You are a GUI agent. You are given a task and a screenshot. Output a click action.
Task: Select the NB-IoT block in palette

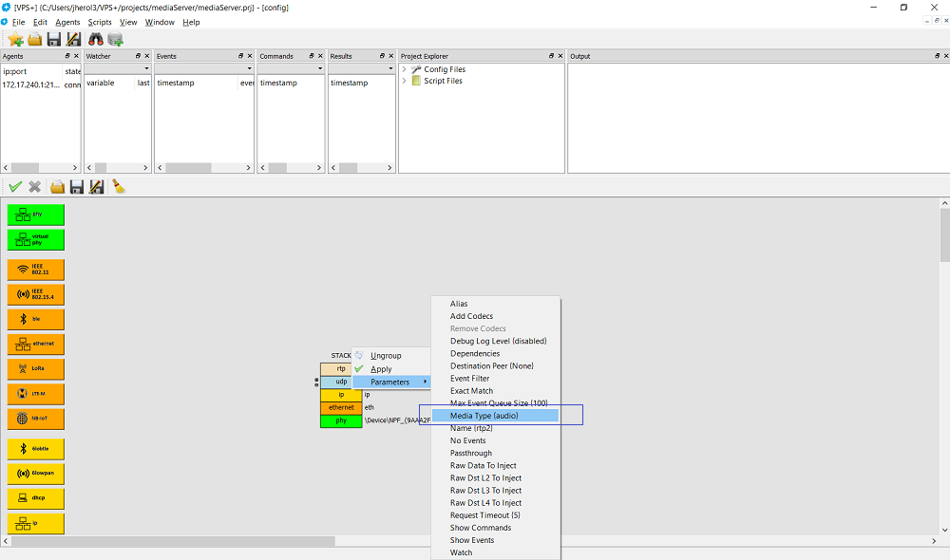click(36, 419)
